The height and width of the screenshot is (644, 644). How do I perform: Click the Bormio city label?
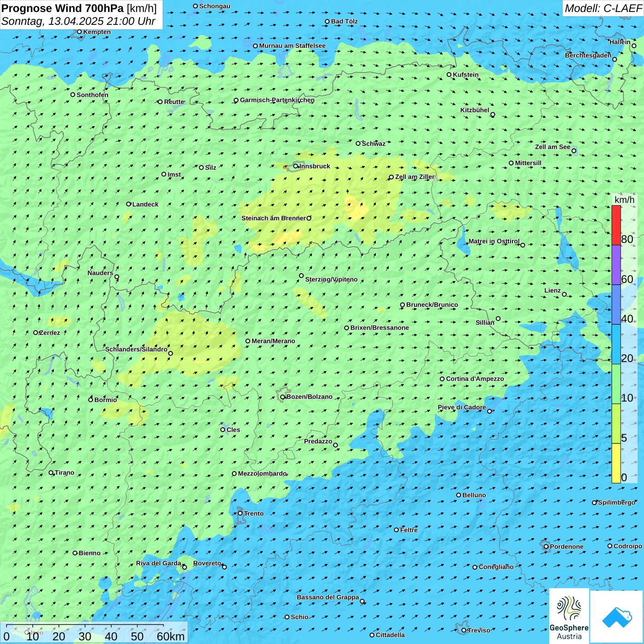click(x=105, y=400)
